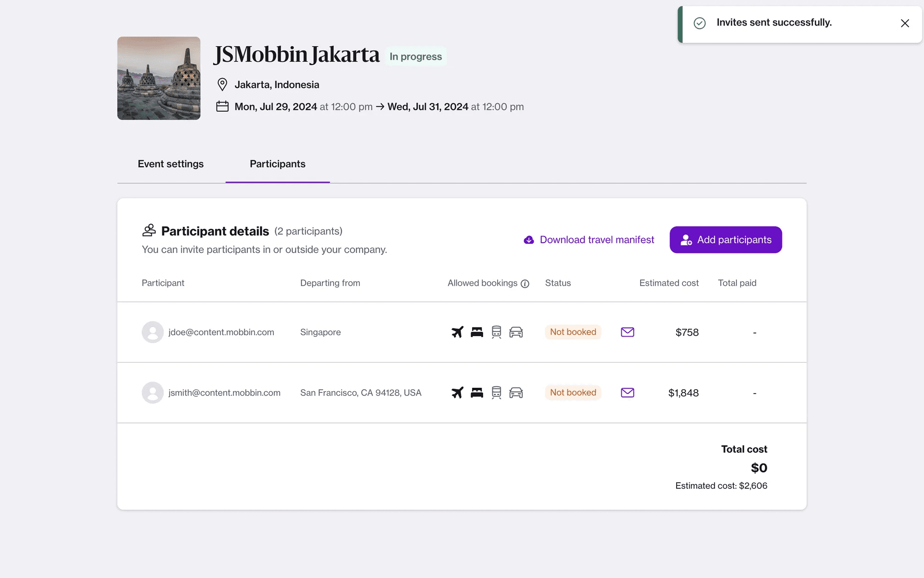Click train icon in jdoe's row

[496, 332]
